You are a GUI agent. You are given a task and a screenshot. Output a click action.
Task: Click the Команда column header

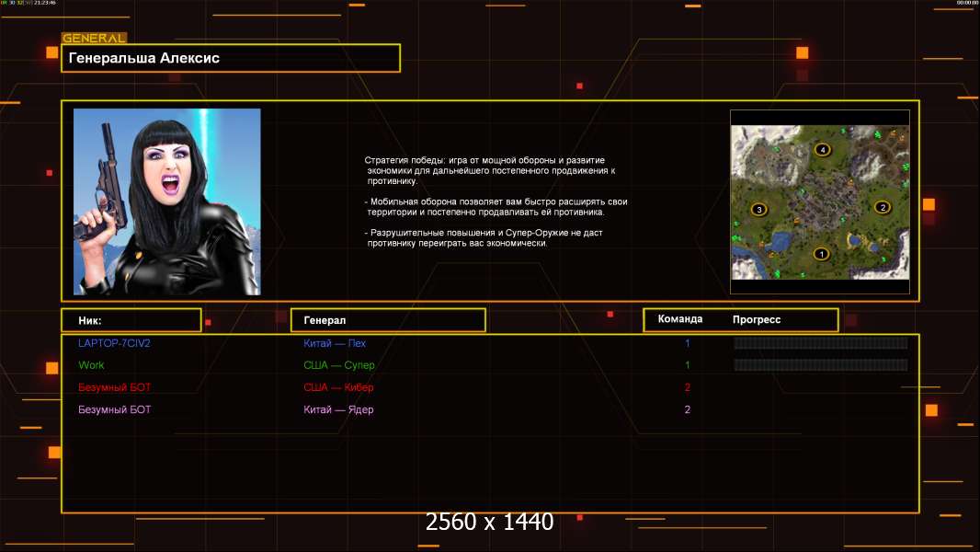pos(680,319)
